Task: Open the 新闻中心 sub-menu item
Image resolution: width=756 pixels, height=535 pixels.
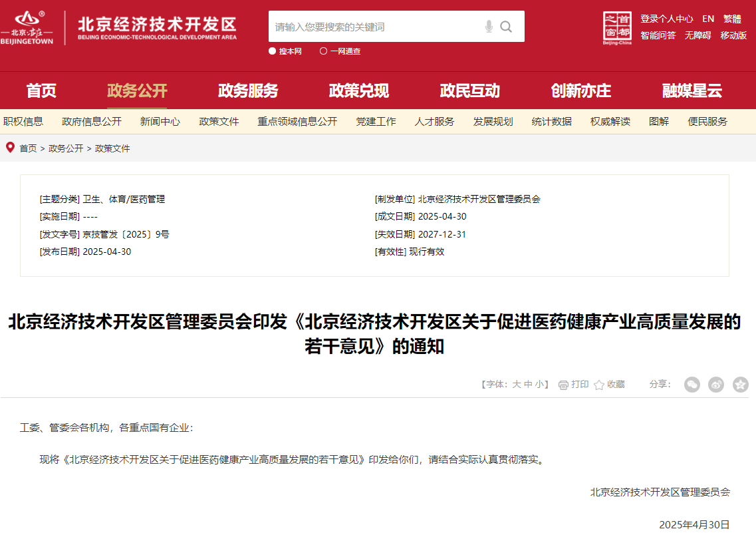Action: tap(159, 121)
